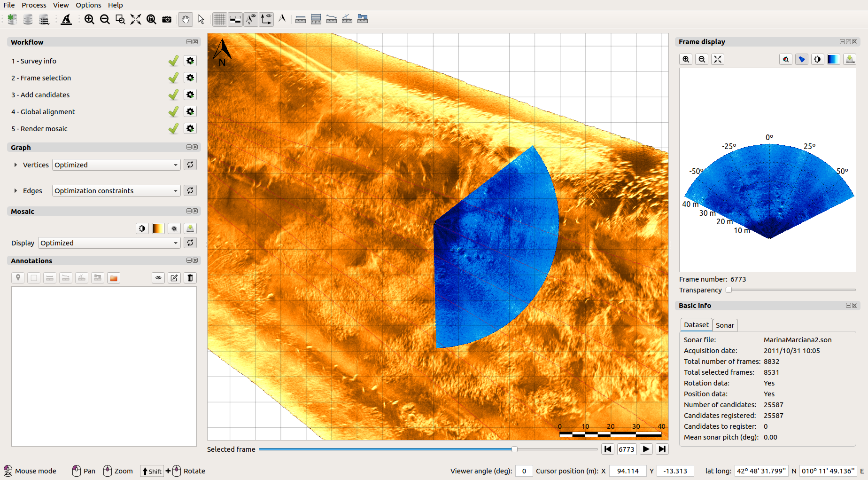Image resolution: width=868 pixels, height=480 pixels.
Task: Click the screenshot camera icon in toolbar
Action: pos(167,19)
